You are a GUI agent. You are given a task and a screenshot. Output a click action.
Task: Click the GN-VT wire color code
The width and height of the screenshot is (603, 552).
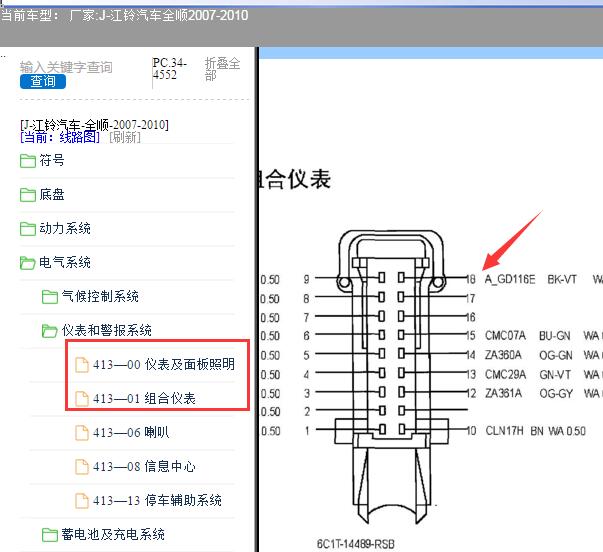tap(555, 374)
